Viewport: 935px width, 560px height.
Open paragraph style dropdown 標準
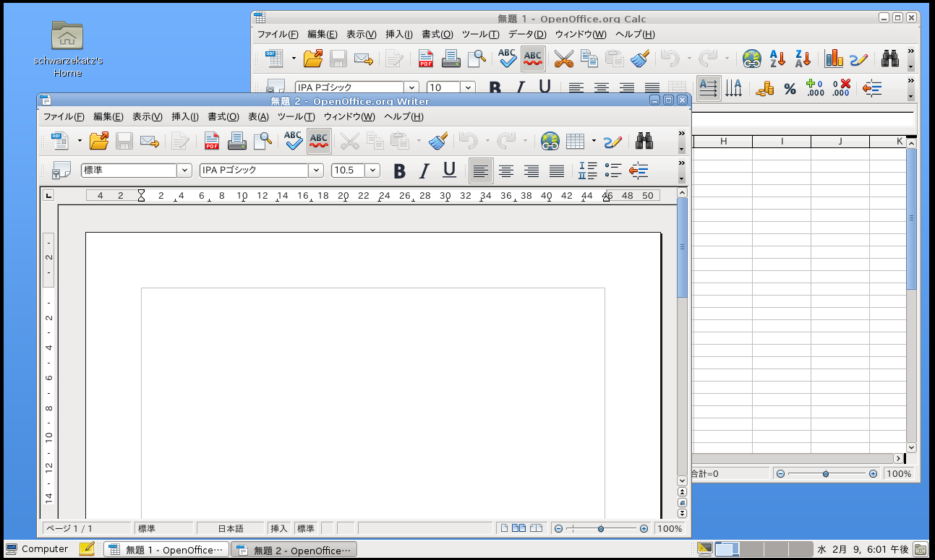[184, 171]
